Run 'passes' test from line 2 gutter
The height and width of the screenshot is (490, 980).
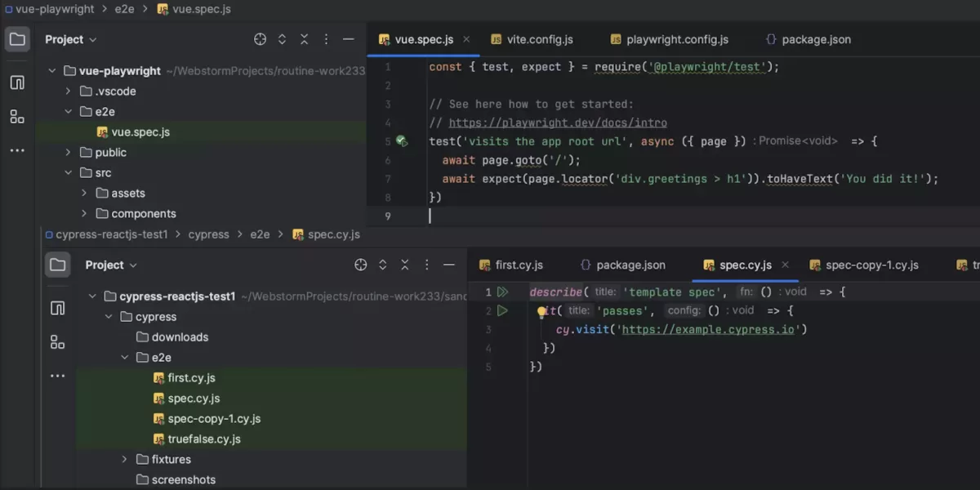[502, 310]
